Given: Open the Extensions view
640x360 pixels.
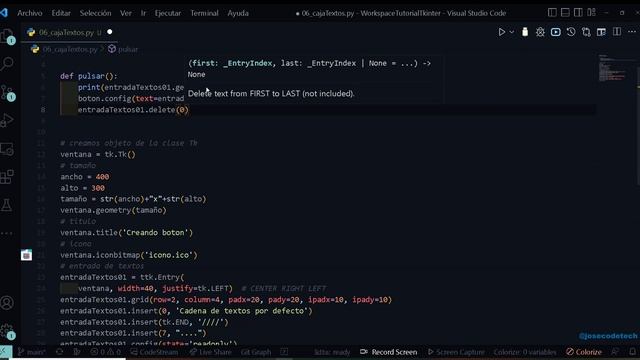Looking at the screenshot, I should click(7, 177).
